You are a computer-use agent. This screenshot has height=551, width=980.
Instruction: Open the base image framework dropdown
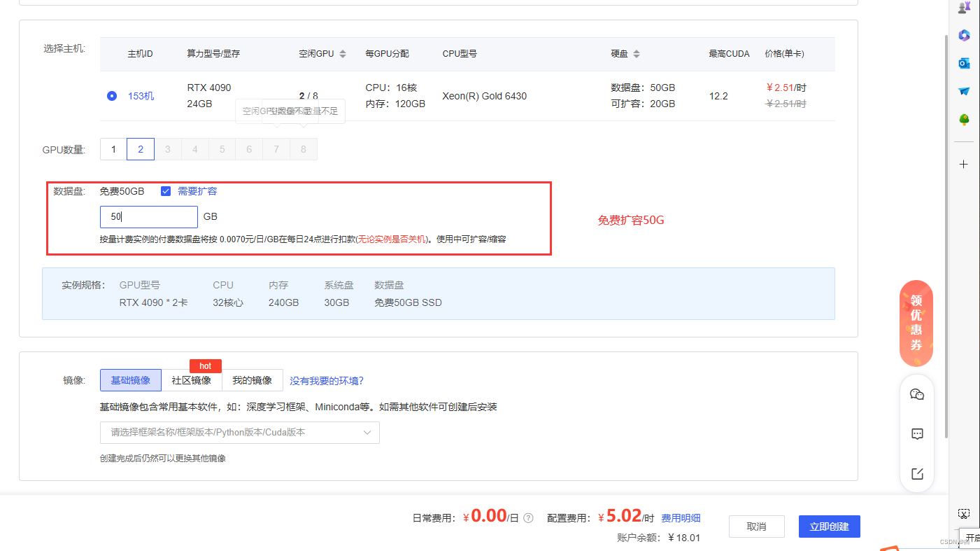point(239,433)
